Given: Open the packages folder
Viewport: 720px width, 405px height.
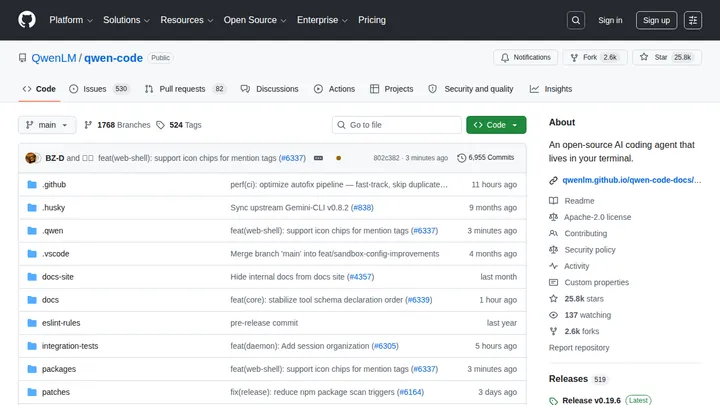Looking at the screenshot, I should point(59,369).
